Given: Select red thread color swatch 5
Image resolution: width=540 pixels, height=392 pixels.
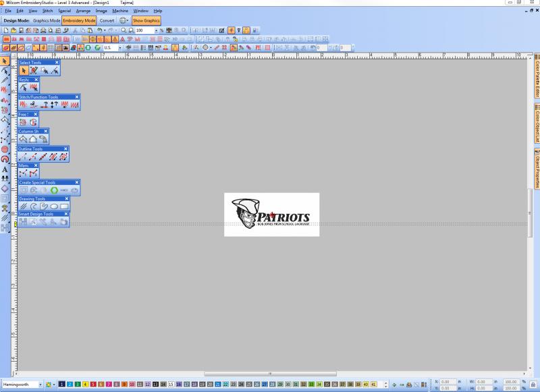Looking at the screenshot, I should [x=93, y=384].
